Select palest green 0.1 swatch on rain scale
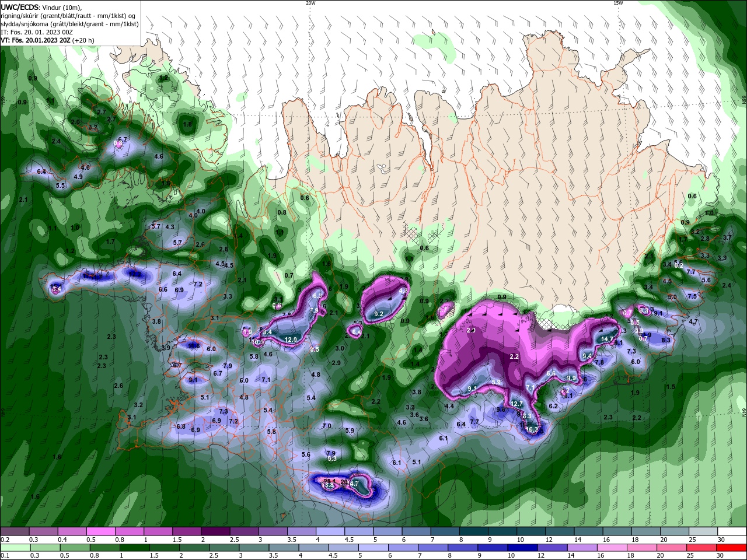 (15, 548)
